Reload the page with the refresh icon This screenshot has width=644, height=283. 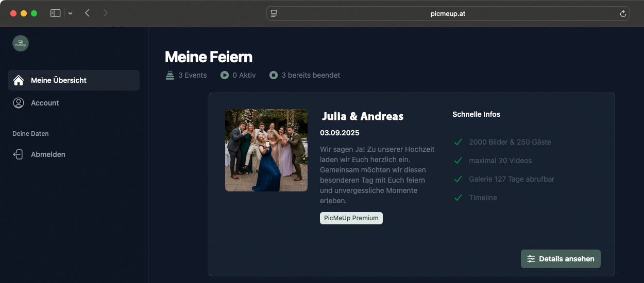(623, 14)
